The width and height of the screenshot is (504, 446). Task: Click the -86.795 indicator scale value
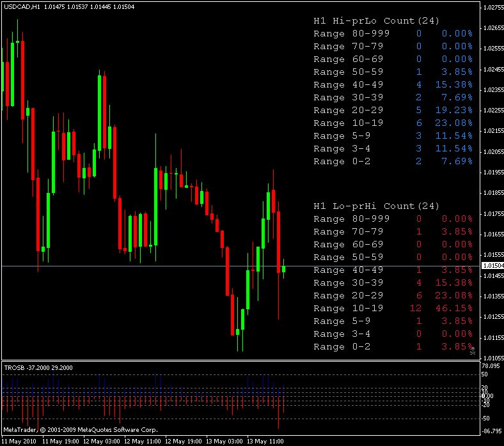(491, 431)
